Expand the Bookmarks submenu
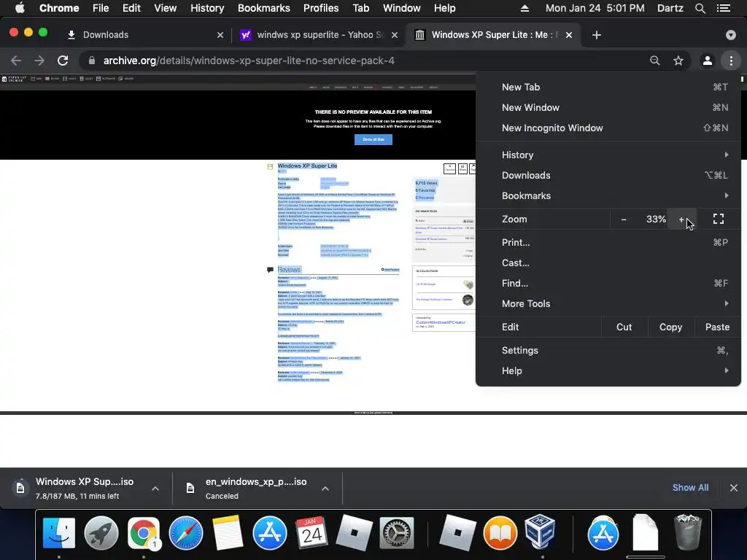The width and height of the screenshot is (747, 560). point(608,195)
